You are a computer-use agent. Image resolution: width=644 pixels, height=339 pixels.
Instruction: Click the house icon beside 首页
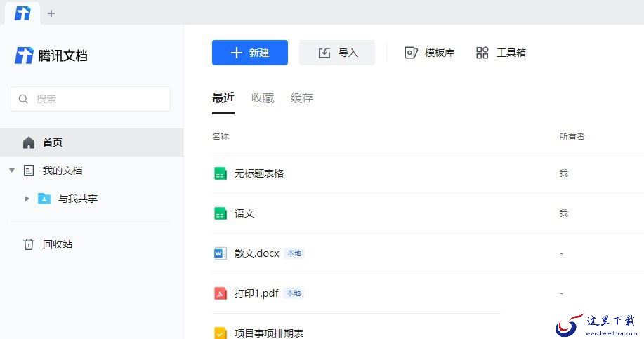[29, 142]
